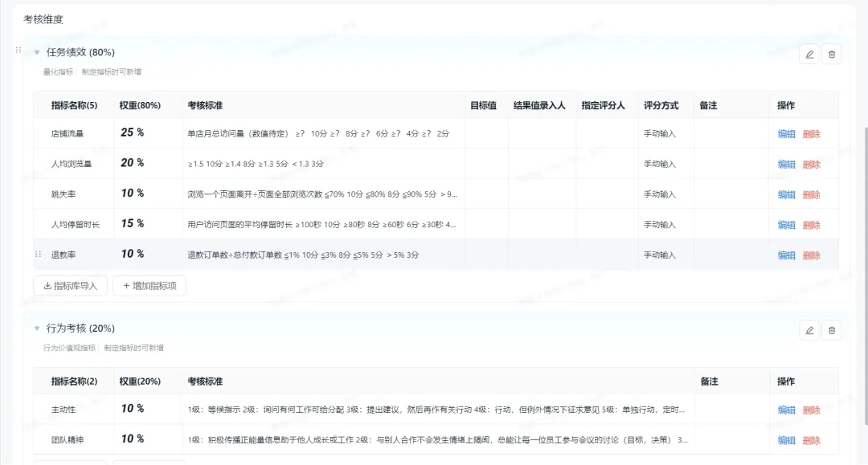This screenshot has width=868, height=465.
Task: Click the 结果值录入人 column header
Action: 539,105
